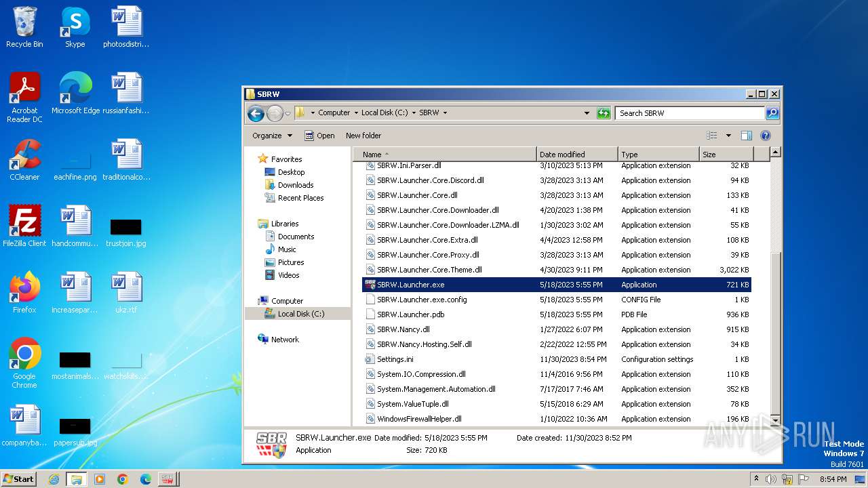Select the eachfine.png desktop file
This screenshot has height=488, width=868.
point(75,166)
